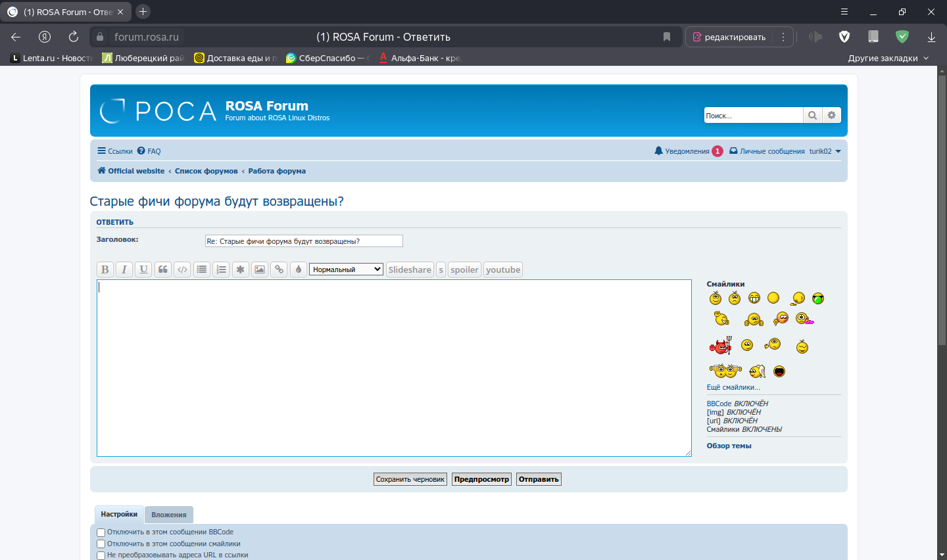Go to 'Список форумов' breadcrumb
947x560 pixels.
[206, 171]
